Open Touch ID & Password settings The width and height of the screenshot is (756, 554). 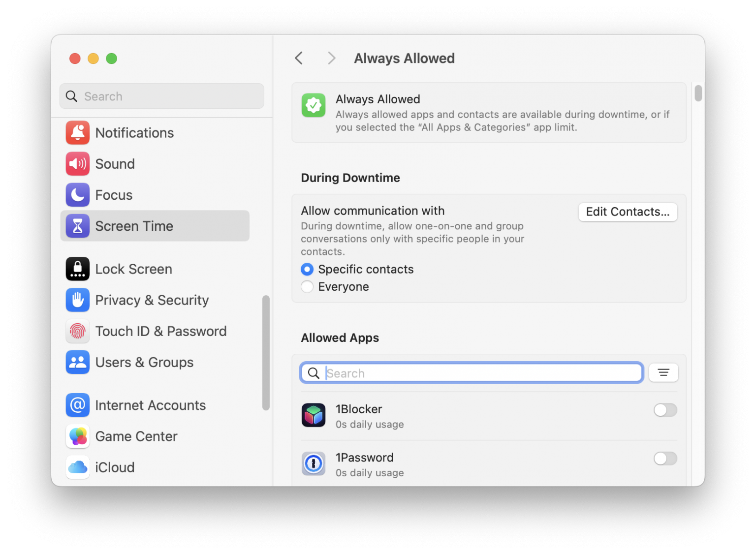(x=77, y=331)
